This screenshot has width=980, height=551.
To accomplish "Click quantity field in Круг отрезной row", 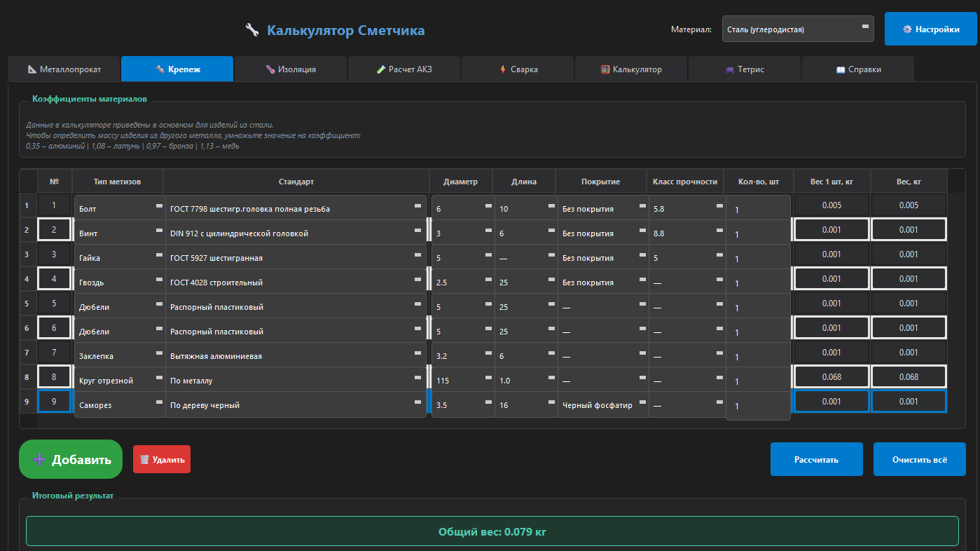I will [758, 381].
